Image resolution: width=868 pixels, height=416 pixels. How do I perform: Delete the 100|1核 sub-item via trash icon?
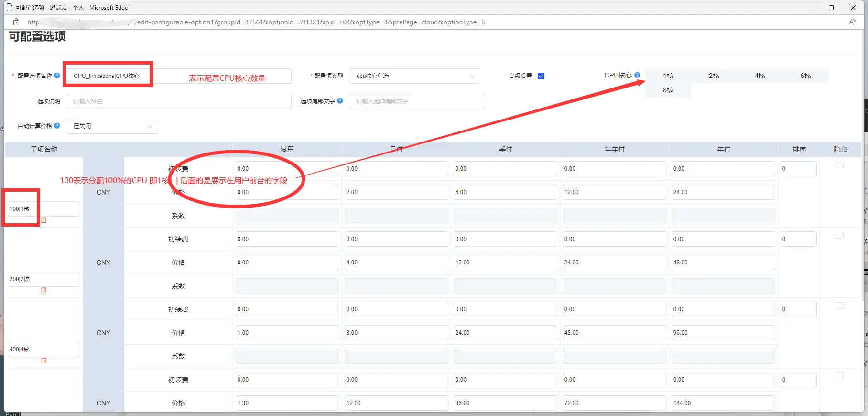[44, 220]
